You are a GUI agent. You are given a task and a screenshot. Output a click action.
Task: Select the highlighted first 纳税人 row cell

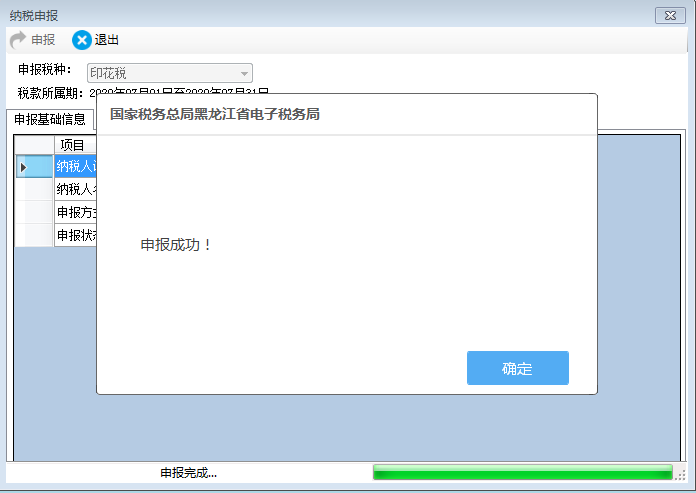pos(75,167)
